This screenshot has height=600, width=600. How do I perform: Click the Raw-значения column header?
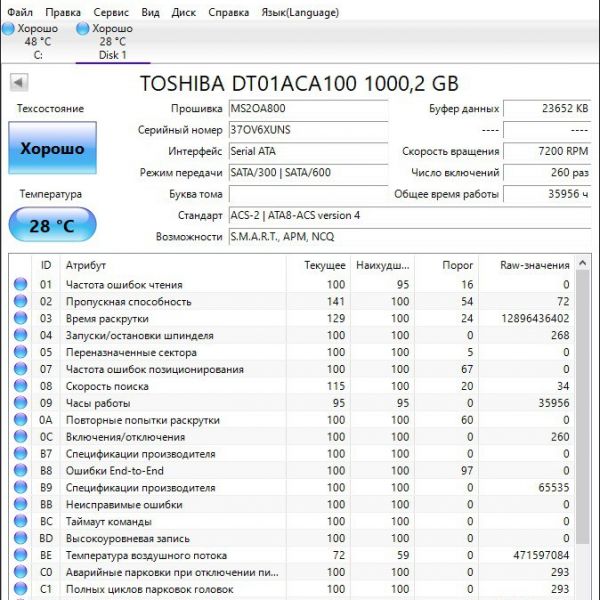coord(526,265)
